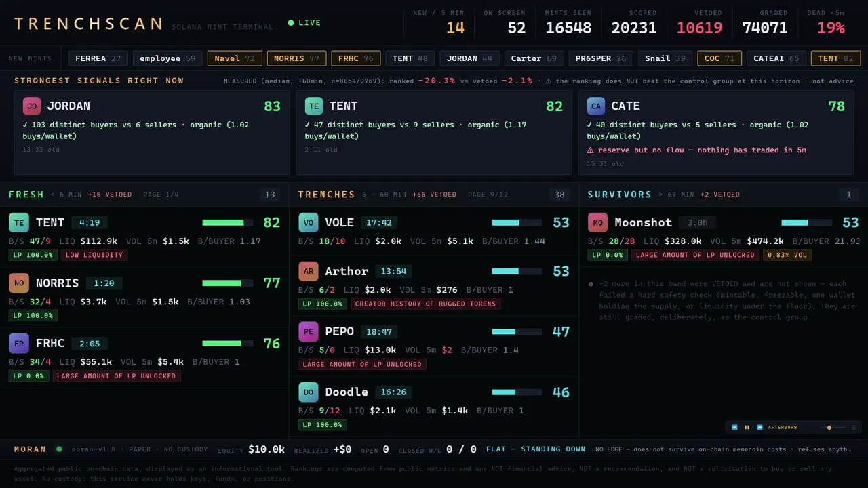Screen dimensions: 868x488
Task: Click the green LIVE status indicator
Action: [304, 23]
